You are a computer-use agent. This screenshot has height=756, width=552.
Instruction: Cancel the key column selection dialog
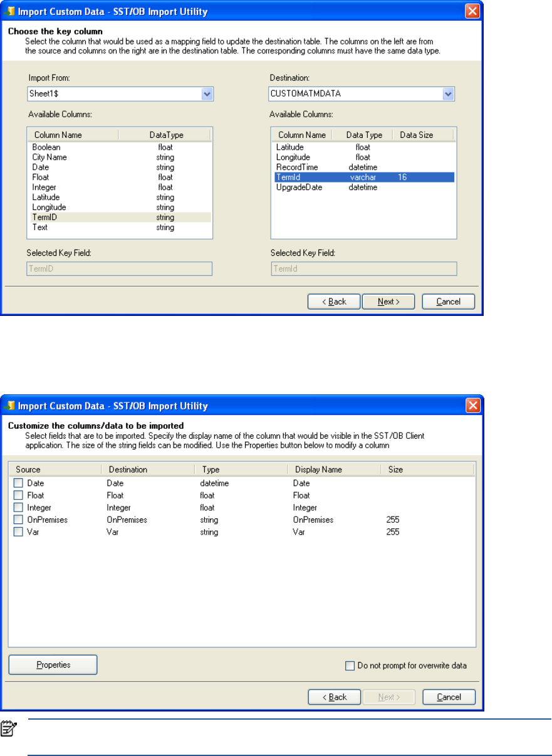pyautogui.click(x=448, y=302)
